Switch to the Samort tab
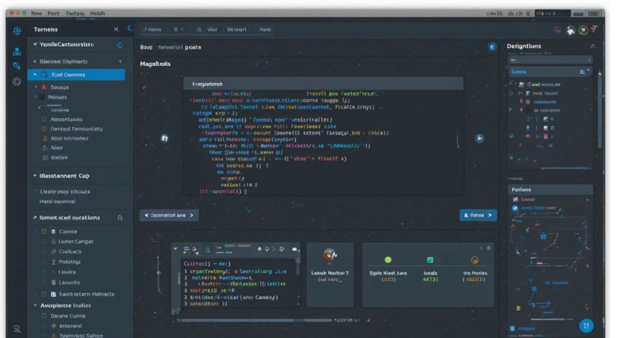 237,30
